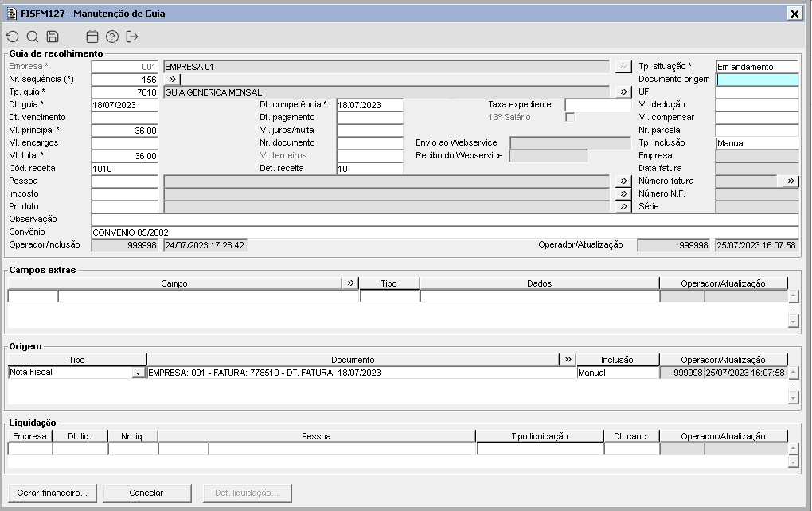Viewport: 812px width, 511px height.
Task: Open the Tp. situação Em andamento combo
Action: pyautogui.click(x=757, y=67)
